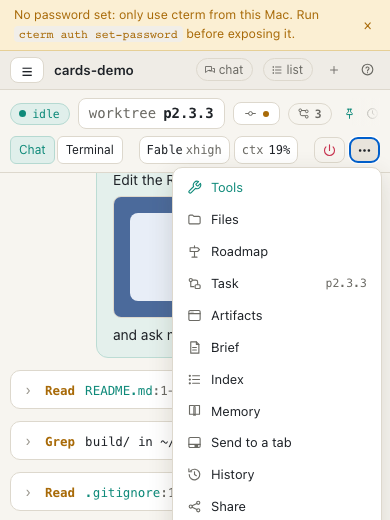Click the idle status badge
This screenshot has height=520, width=390.
(40, 114)
